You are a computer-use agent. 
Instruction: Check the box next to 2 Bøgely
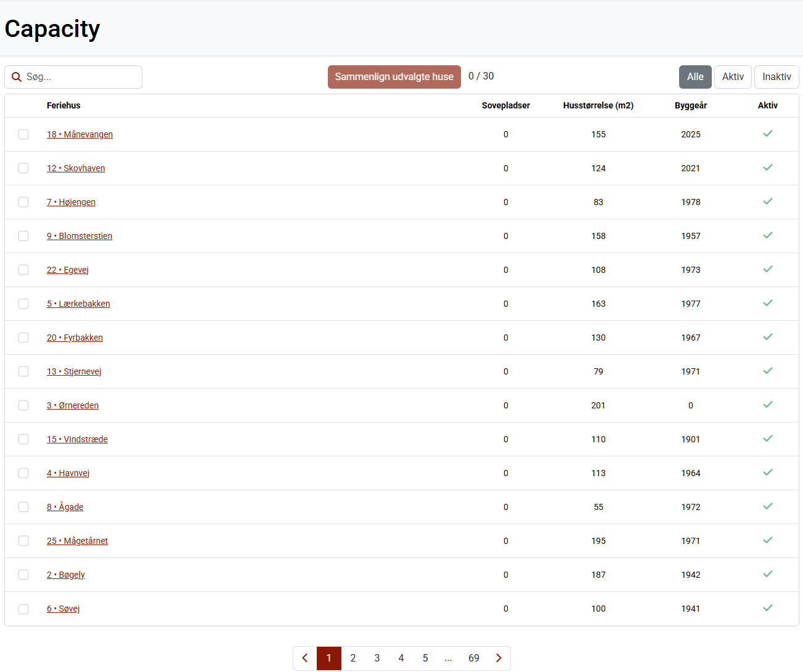click(23, 575)
